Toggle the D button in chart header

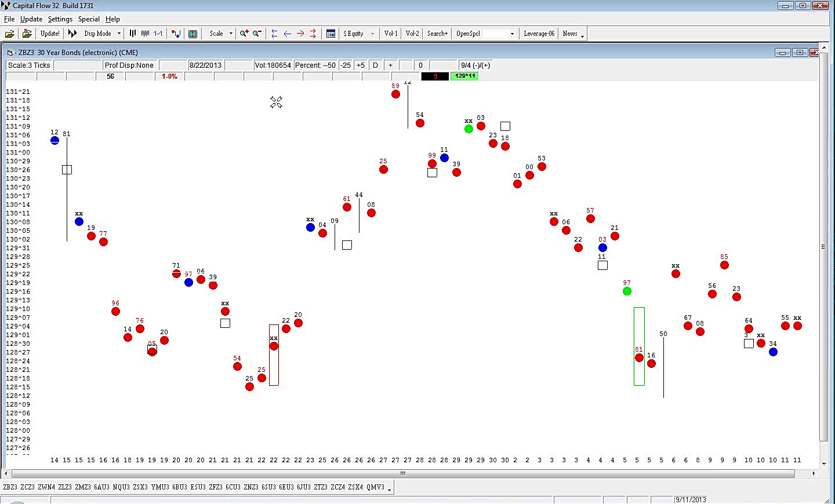375,65
